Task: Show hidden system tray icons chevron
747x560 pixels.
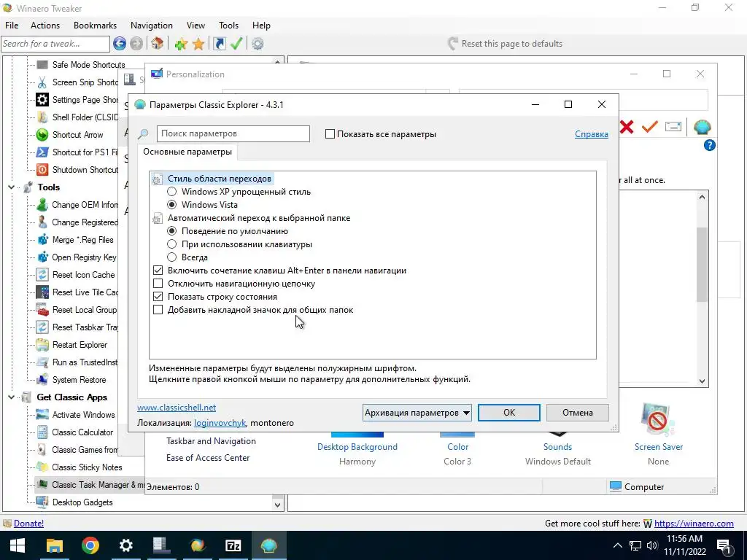Action: [x=617, y=545]
